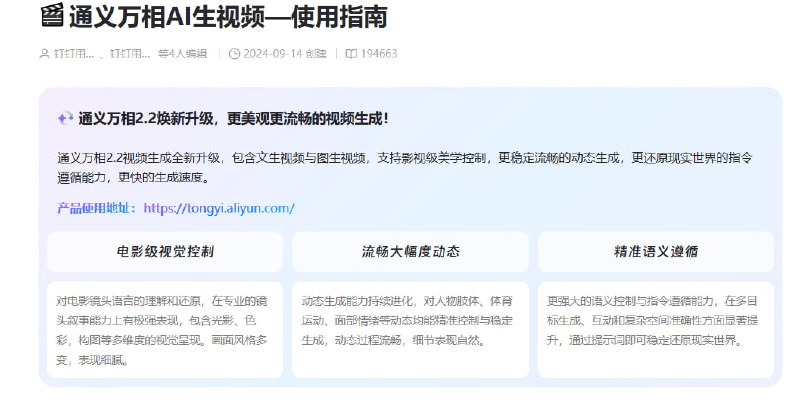Click the heading 通义万相2.2焕新升级，更美观更流畅的视频生成

pyautogui.click(x=233, y=119)
